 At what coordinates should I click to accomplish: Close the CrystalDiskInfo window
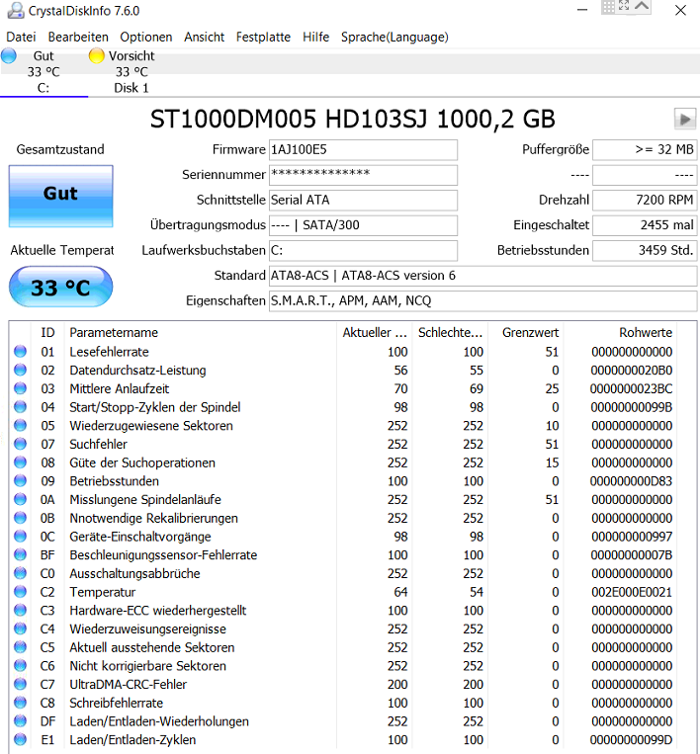coord(680,10)
